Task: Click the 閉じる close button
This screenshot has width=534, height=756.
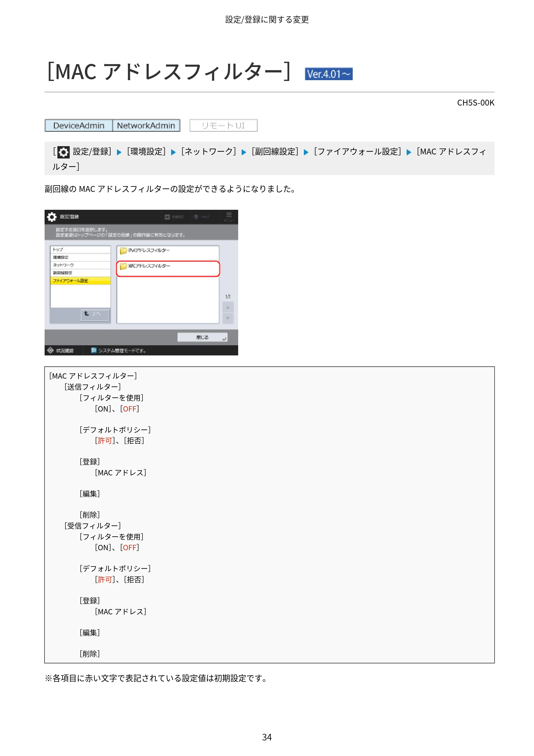Action: point(202,337)
